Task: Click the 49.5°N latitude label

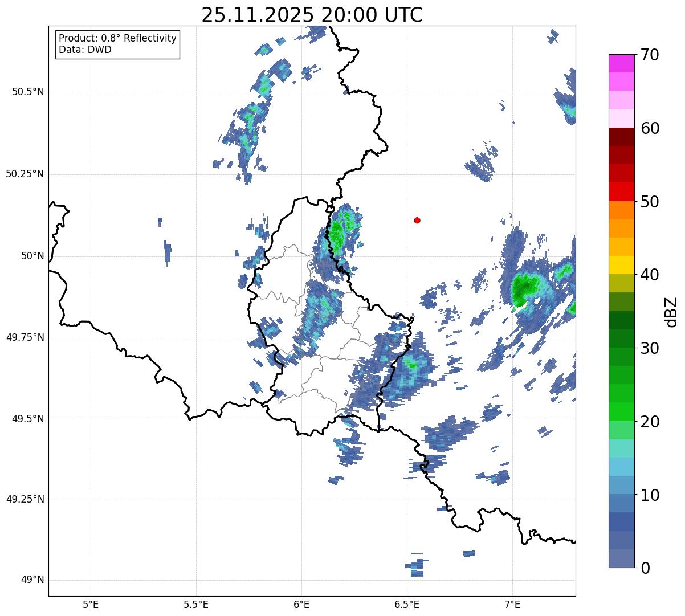Action: [x=27, y=419]
